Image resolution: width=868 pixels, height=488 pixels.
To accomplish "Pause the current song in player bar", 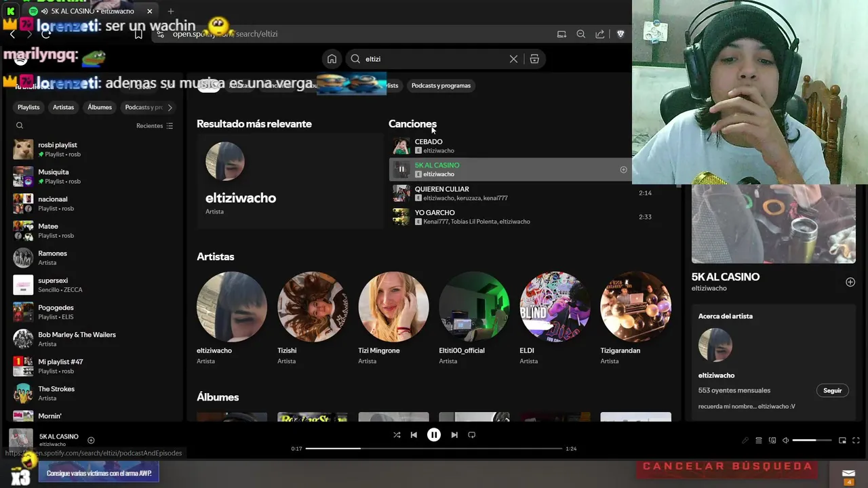I will [434, 435].
